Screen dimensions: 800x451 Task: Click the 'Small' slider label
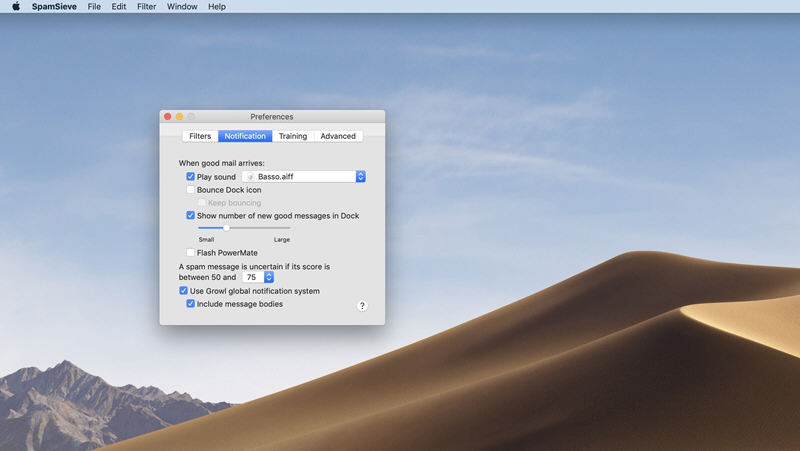pos(206,239)
